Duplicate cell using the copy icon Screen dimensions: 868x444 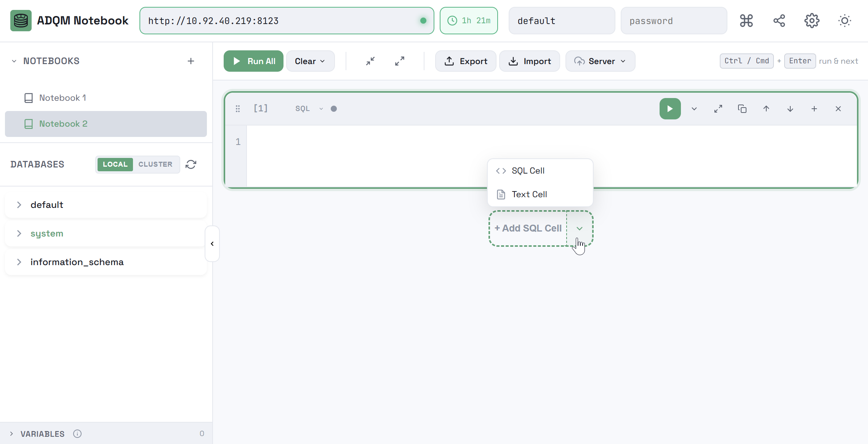tap(742, 109)
